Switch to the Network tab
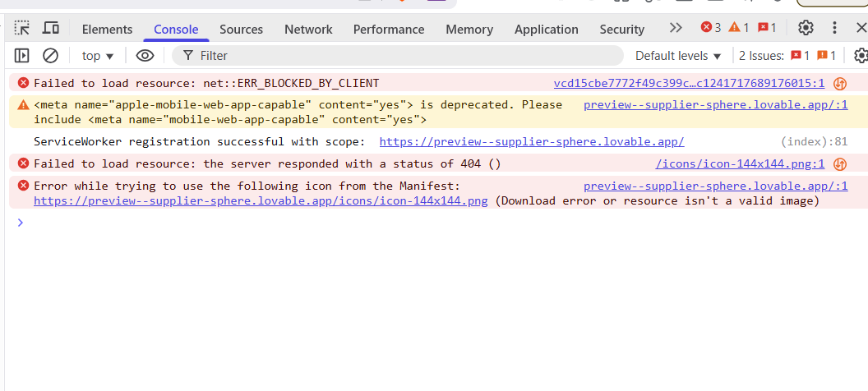Screen dimensions: 868x391 click(308, 30)
